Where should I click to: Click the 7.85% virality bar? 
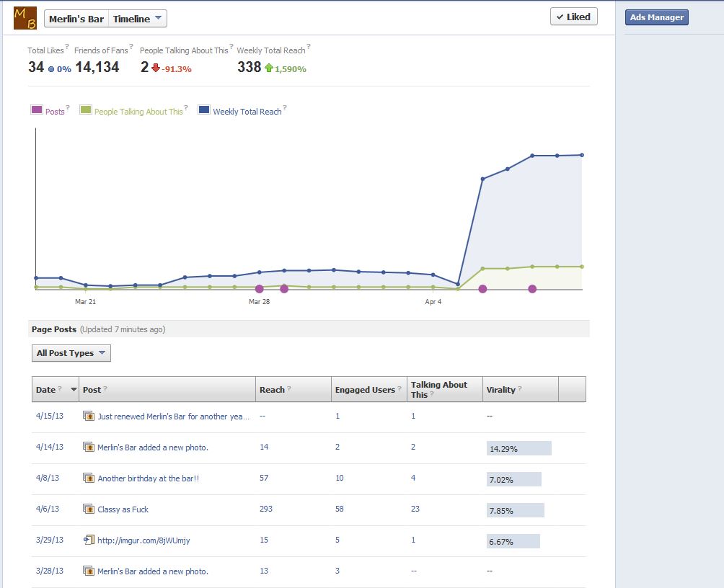(x=516, y=510)
